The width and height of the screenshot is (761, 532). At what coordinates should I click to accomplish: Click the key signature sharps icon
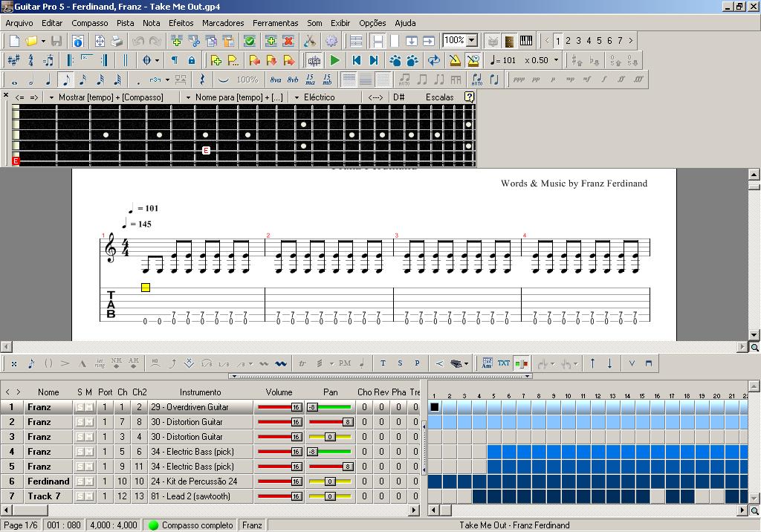point(13,61)
